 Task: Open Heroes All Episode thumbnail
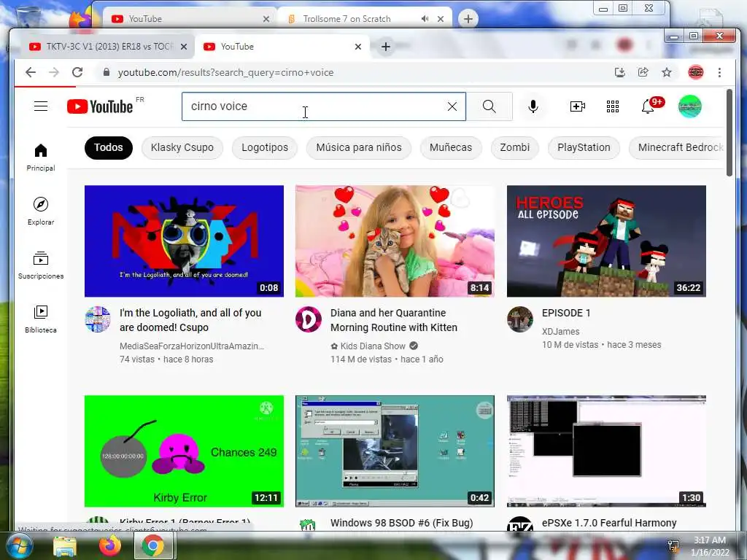(x=606, y=241)
